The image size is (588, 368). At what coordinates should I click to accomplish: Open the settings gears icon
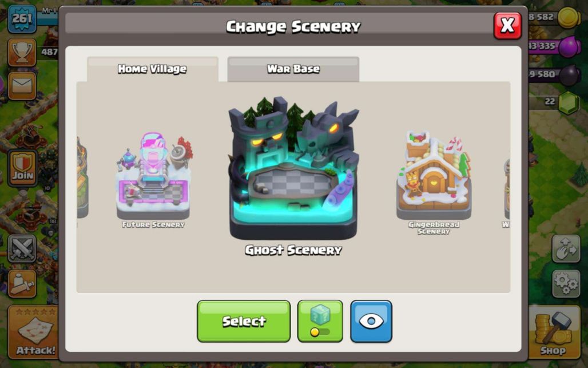[x=566, y=284]
